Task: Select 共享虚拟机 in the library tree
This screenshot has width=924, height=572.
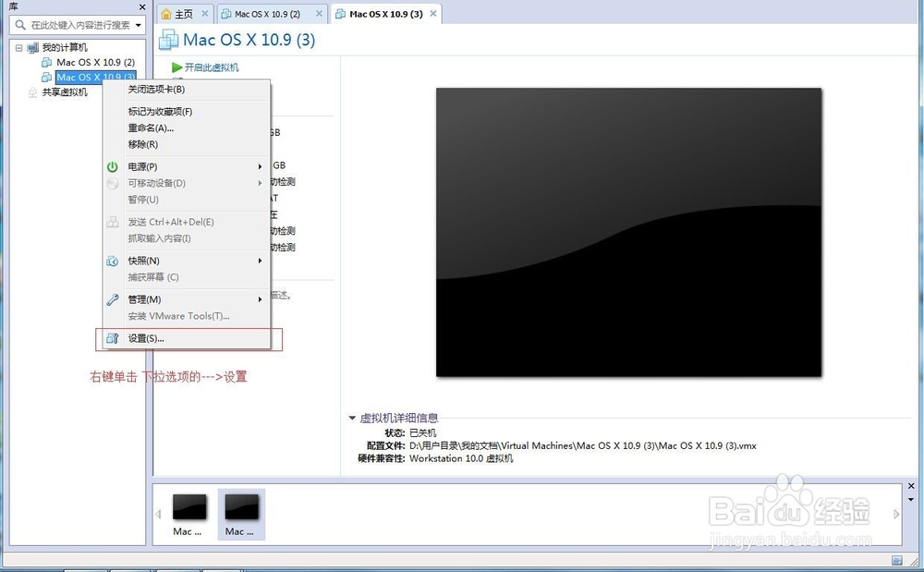Action: coord(65,92)
